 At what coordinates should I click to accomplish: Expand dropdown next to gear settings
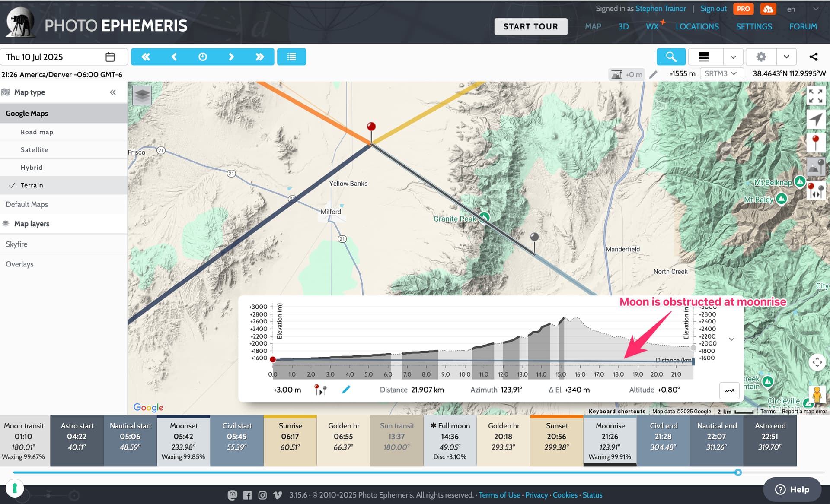[x=786, y=57]
